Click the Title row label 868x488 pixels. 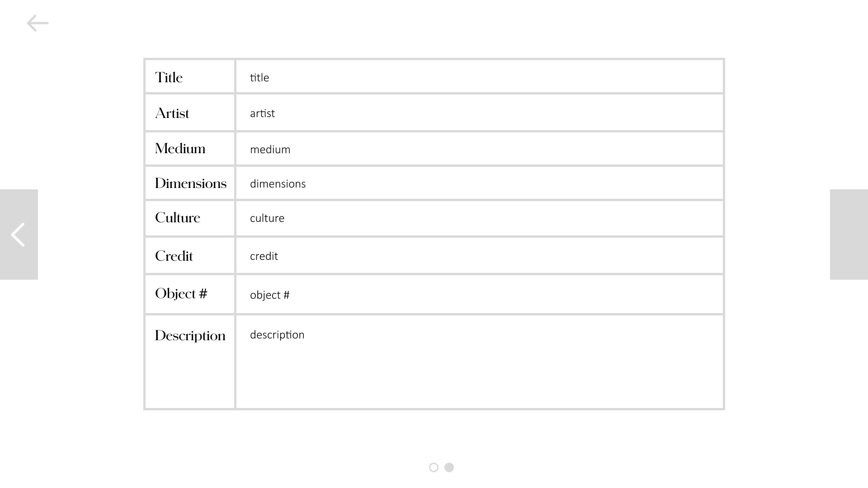[x=169, y=77]
